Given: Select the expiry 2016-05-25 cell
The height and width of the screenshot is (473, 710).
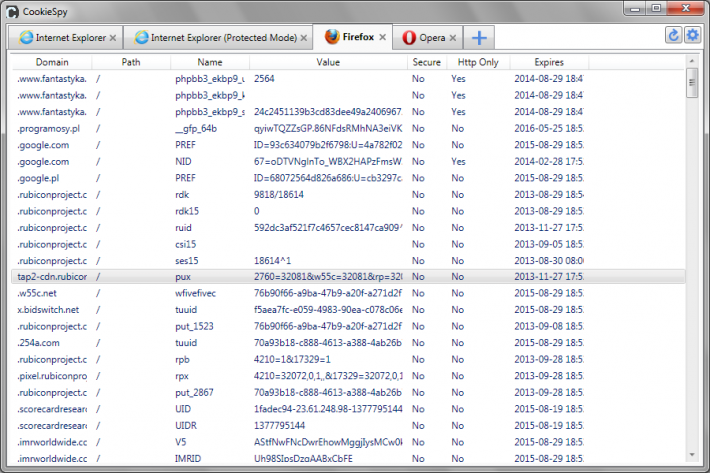Looking at the screenshot, I should click(549, 129).
